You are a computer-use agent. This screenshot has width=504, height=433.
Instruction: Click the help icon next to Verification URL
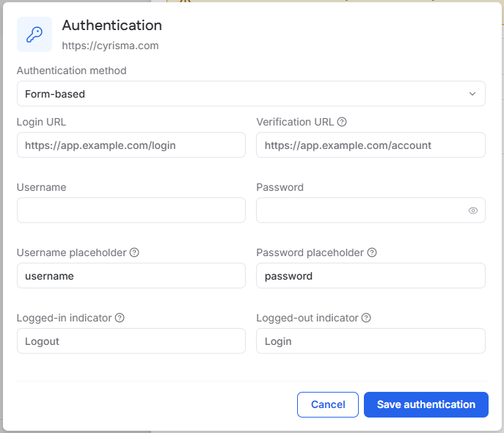(342, 122)
